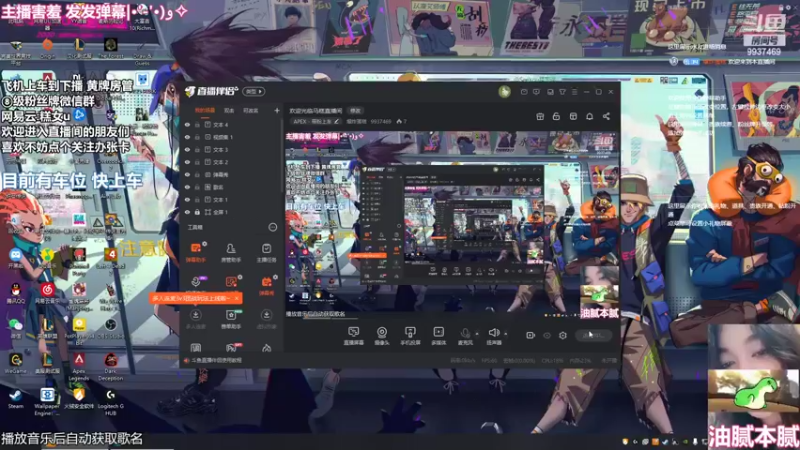
Task: Open the 房管助手 tool
Action: point(231,252)
